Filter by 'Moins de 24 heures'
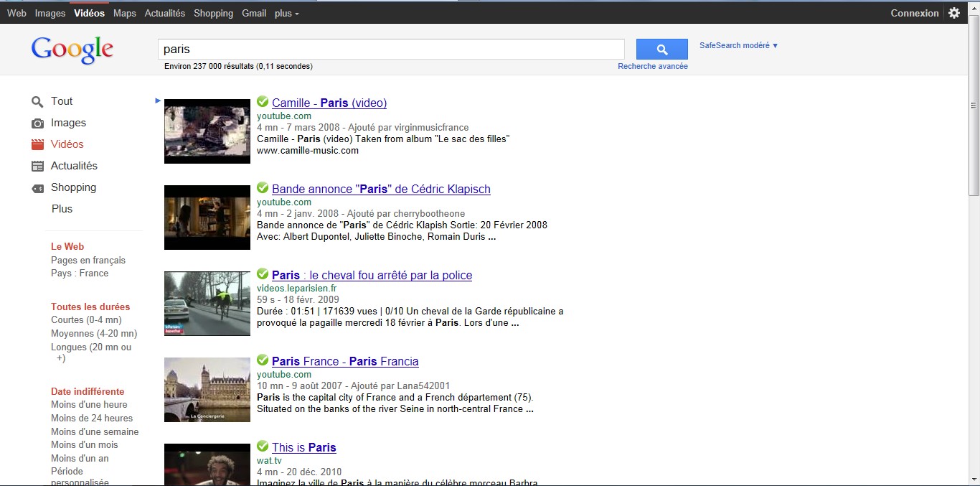The image size is (980, 486). click(x=92, y=418)
